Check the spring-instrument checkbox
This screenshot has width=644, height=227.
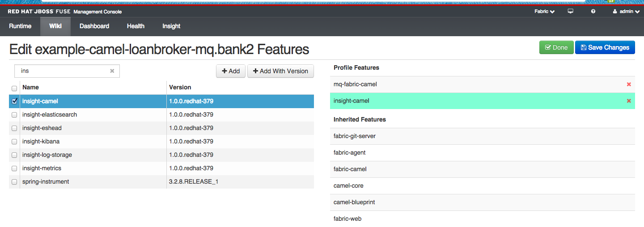[14, 182]
